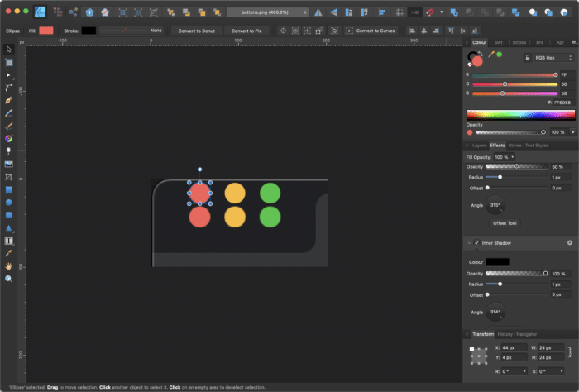
Task: Click the Add boolean operation icon
Action: point(454,12)
